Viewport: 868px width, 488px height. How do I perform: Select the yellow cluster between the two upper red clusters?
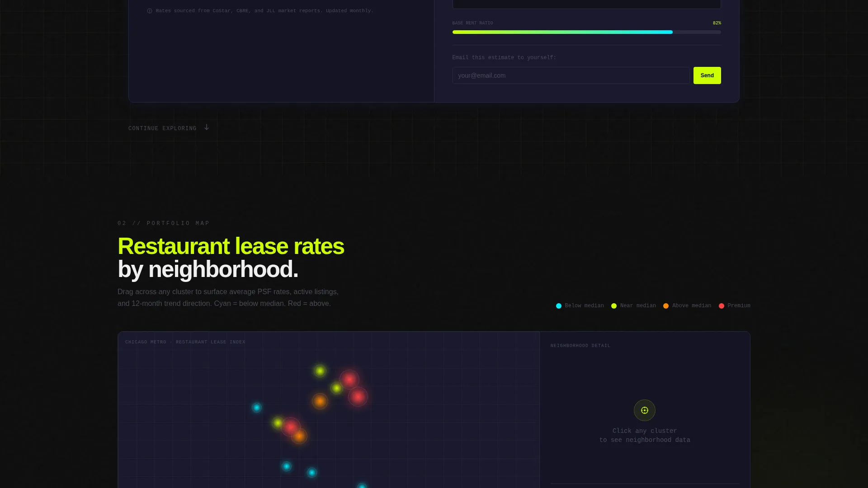pyautogui.click(x=336, y=388)
